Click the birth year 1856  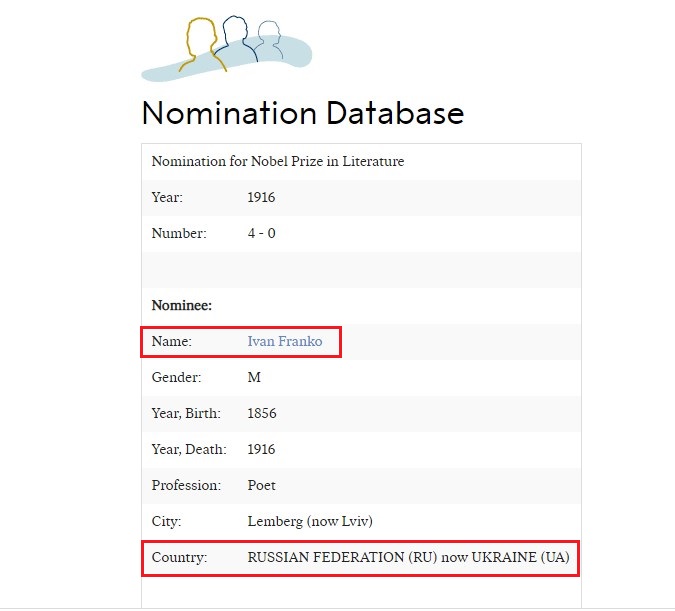click(262, 414)
